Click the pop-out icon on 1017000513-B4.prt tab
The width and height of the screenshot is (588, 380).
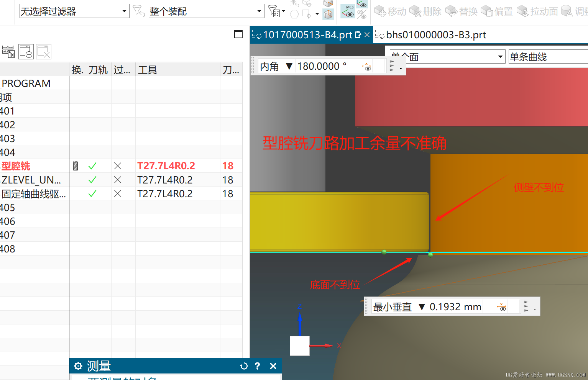click(x=358, y=35)
